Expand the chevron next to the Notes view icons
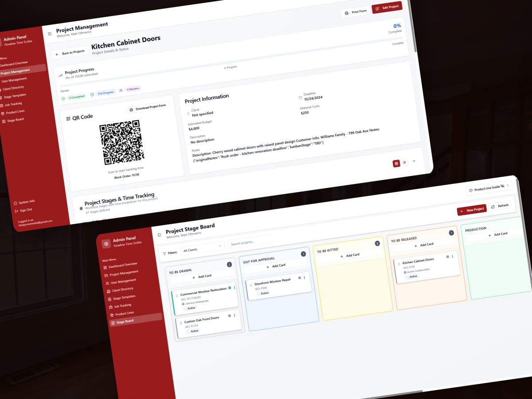Image resolution: width=532 pixels, height=399 pixels. pyautogui.click(x=414, y=161)
